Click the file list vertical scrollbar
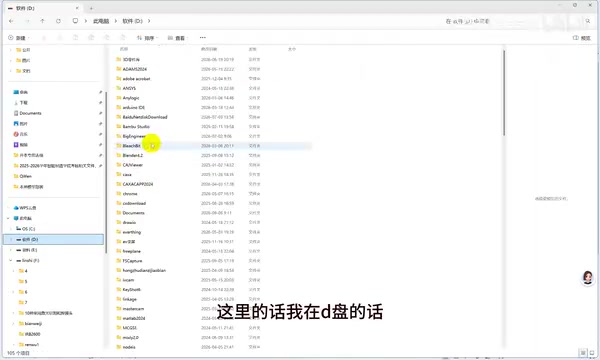Screen dimensions: 600x360 tap(504, 93)
